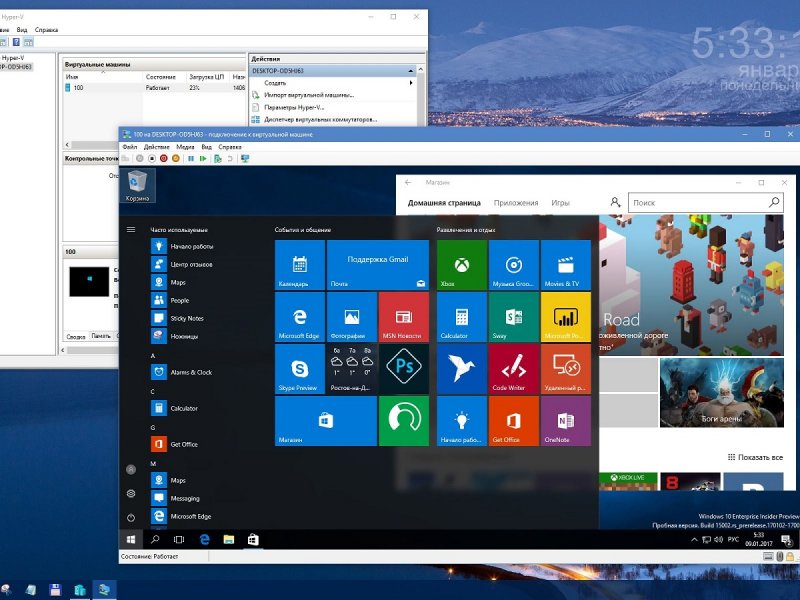Open the Calculator tile

point(462,317)
